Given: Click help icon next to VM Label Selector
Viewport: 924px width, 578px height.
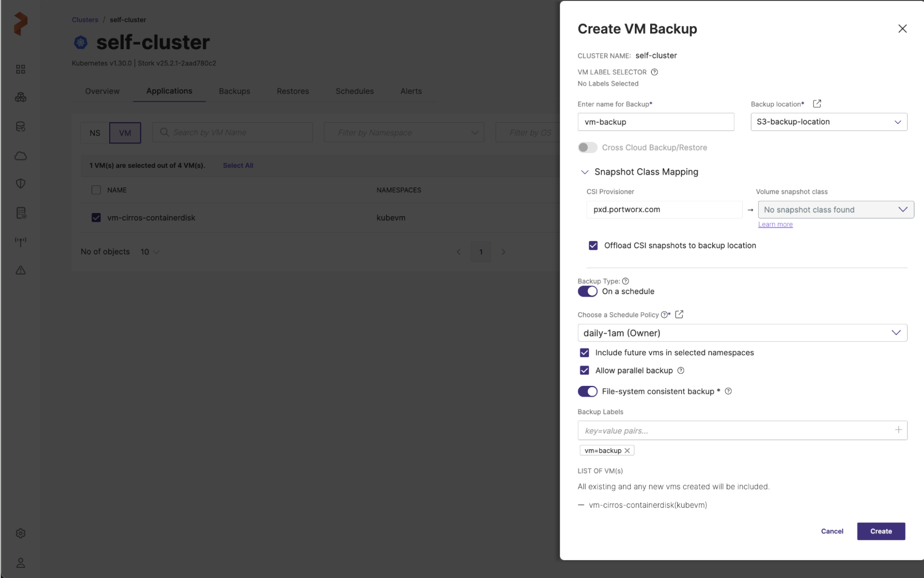Looking at the screenshot, I should click(654, 72).
